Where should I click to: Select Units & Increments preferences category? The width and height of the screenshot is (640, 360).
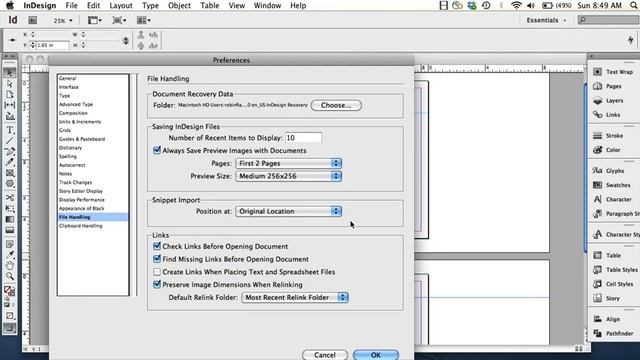80,122
